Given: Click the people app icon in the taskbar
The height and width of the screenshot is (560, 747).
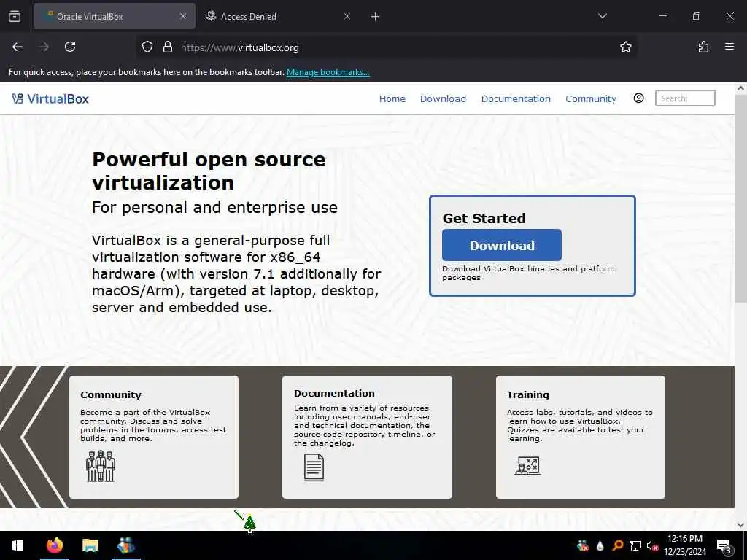Looking at the screenshot, I should coord(126,545).
